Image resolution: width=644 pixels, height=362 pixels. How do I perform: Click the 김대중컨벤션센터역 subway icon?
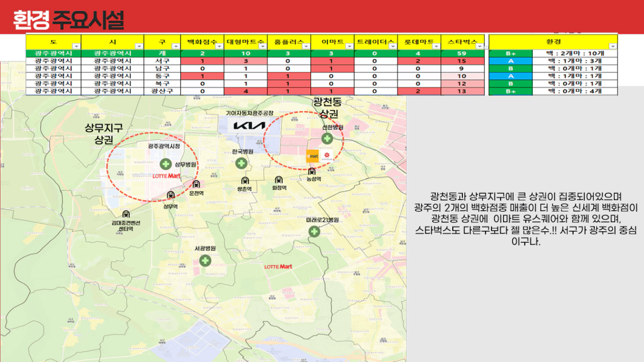coord(126,214)
